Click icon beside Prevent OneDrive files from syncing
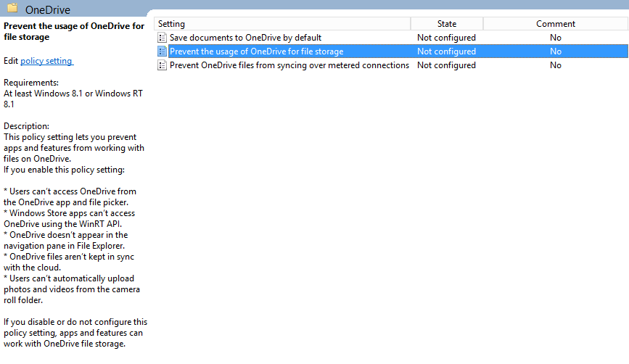This screenshot has width=629, height=364. point(162,65)
